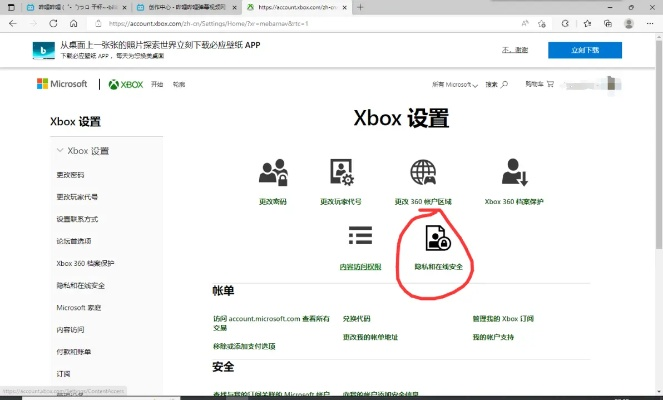
Task: Click the browser Refresh button
Action: click(x=53, y=24)
